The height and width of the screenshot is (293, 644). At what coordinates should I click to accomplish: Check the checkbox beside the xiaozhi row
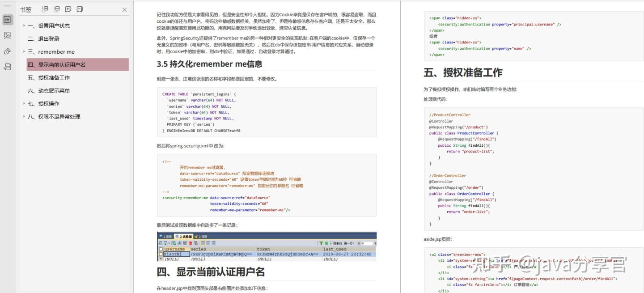[x=161, y=254]
